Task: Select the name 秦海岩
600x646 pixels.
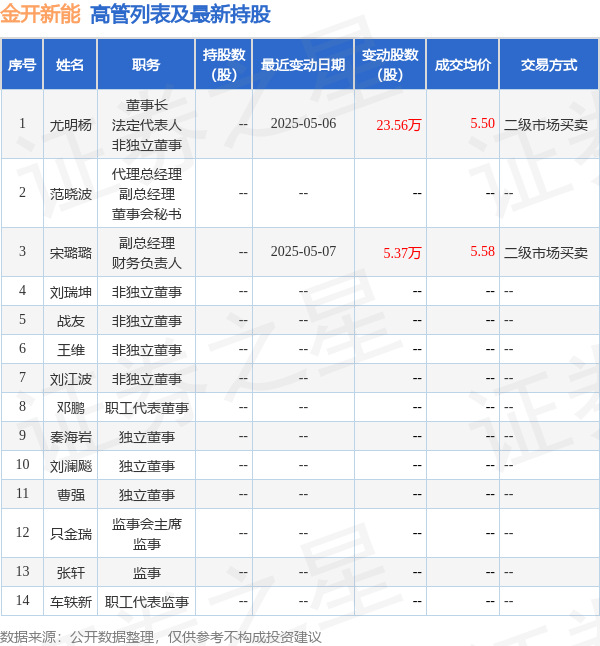Action: click(70, 437)
